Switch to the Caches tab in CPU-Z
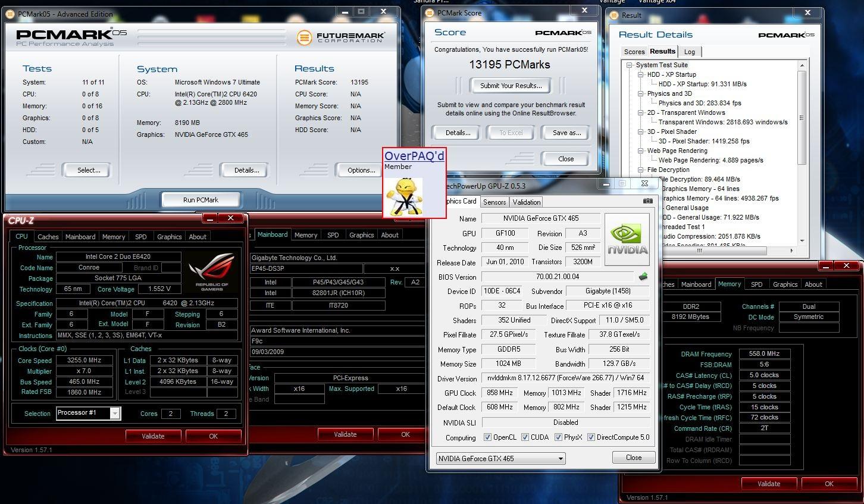This screenshot has width=864, height=504. pos(48,237)
